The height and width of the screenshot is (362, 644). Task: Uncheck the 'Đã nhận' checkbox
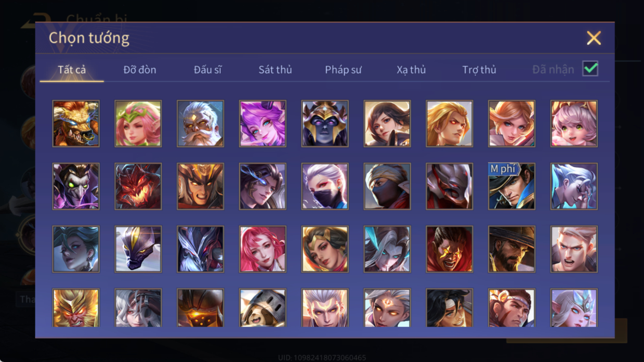(590, 69)
